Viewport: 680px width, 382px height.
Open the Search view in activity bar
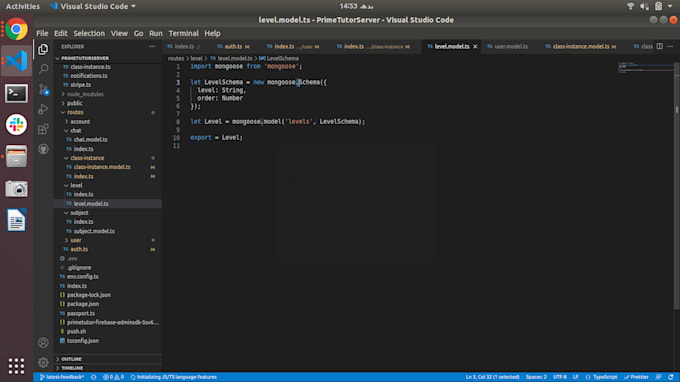pos(43,69)
